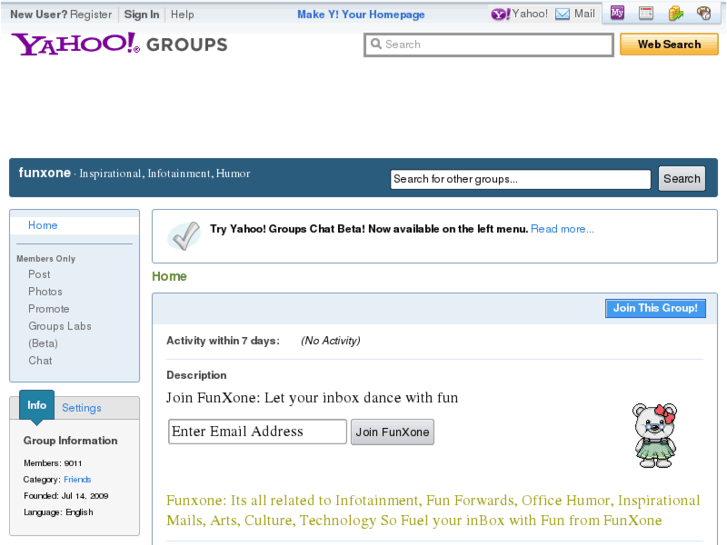Open the Mail envelope icon
This screenshot has width=727, height=545.
[x=562, y=14]
